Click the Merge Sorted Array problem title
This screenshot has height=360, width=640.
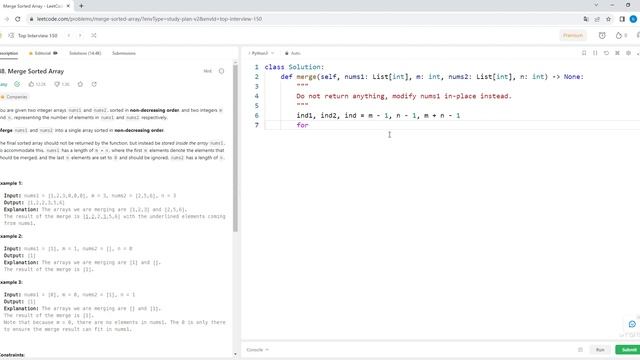(x=32, y=71)
